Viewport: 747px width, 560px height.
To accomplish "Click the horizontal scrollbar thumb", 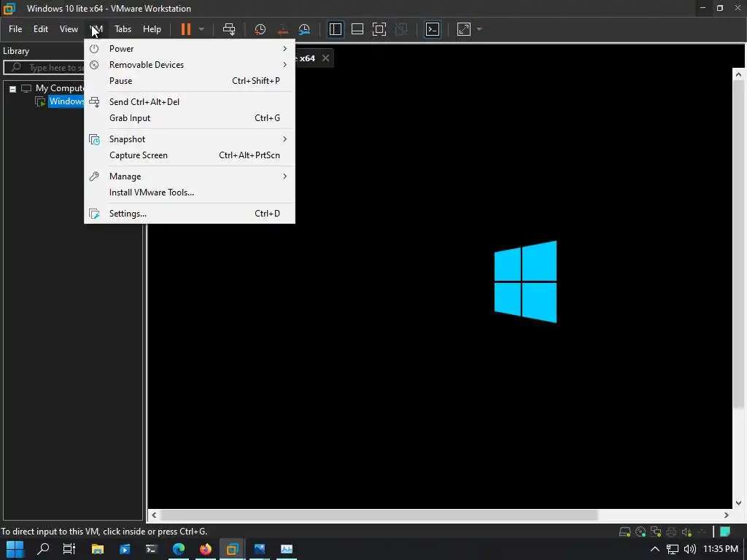I will coord(379,515).
